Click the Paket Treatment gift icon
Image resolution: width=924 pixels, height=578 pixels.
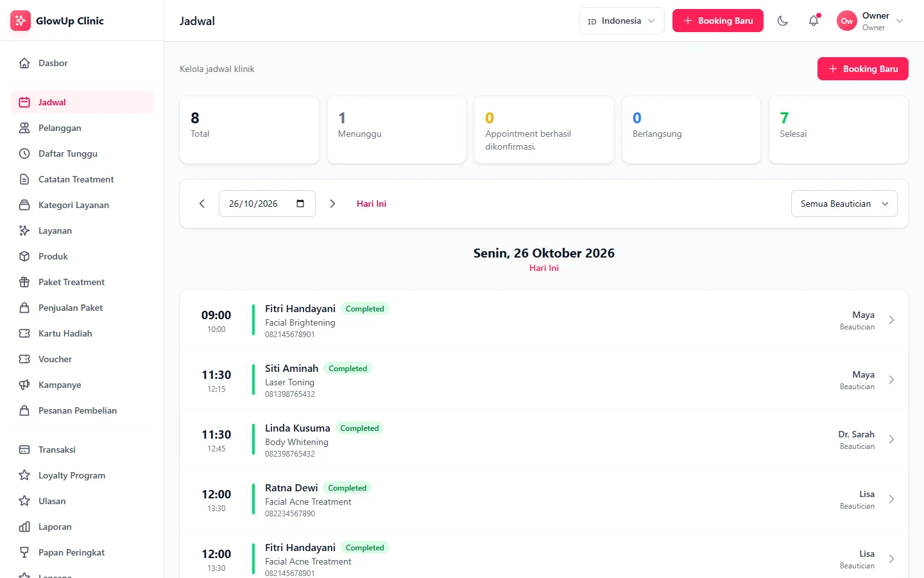point(24,282)
